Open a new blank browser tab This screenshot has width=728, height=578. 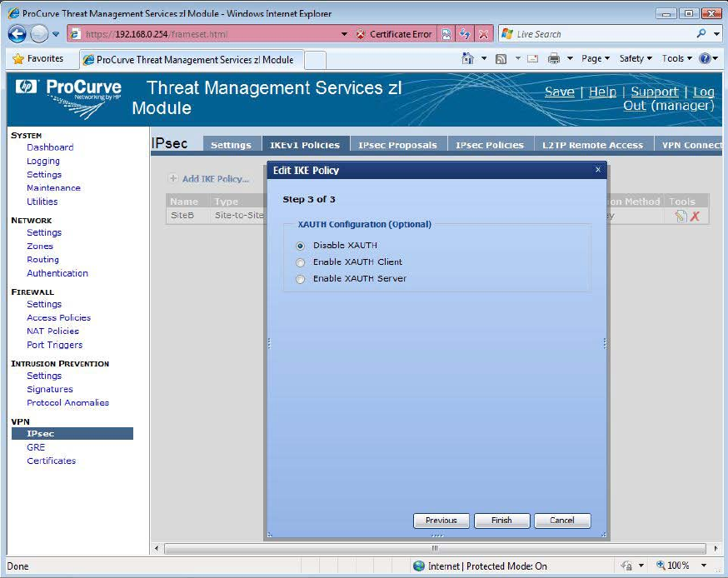(x=315, y=60)
